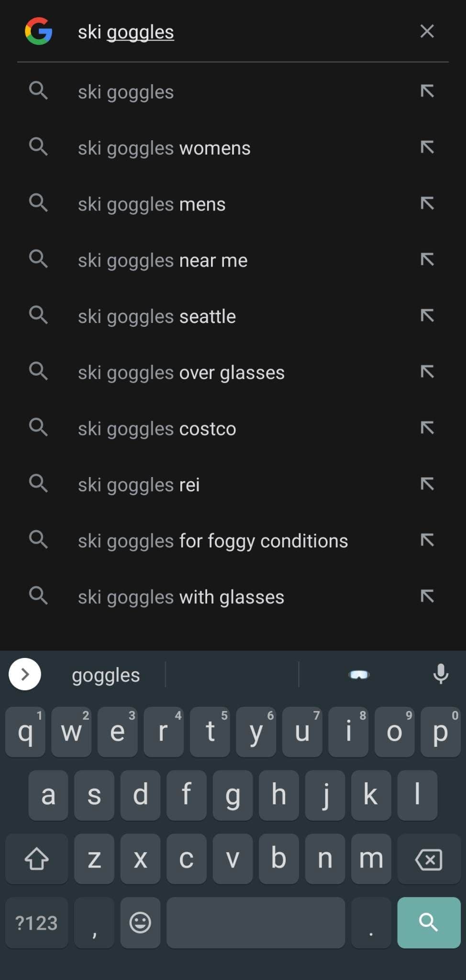Screen dimensions: 466x980
Task: Tap the backspace key
Action: pos(429,859)
